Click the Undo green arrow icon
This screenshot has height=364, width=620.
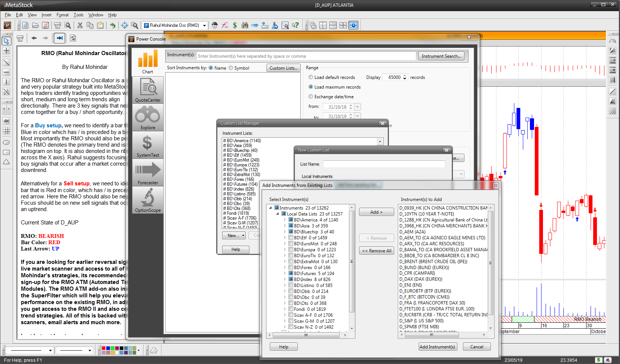[x=112, y=25]
